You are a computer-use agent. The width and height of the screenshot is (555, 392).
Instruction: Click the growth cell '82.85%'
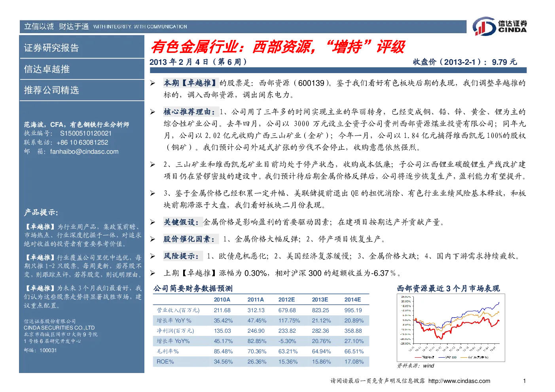[x=257, y=341]
